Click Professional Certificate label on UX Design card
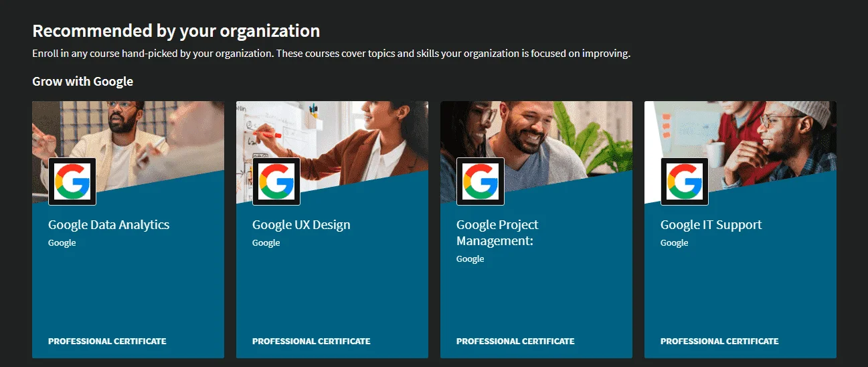The image size is (868, 367). [311, 342]
